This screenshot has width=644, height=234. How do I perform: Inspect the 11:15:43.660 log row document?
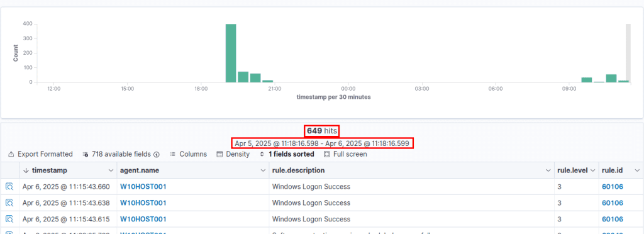click(9, 187)
